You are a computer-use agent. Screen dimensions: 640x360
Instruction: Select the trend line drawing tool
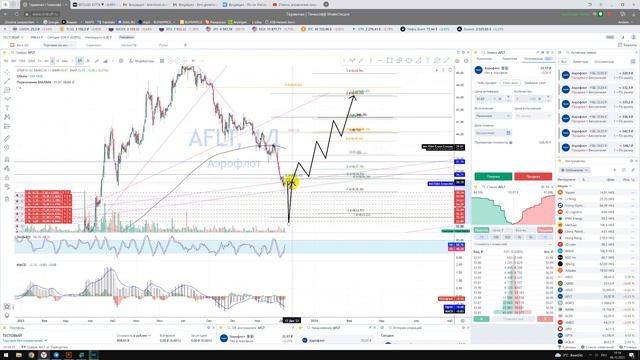(x=7, y=81)
